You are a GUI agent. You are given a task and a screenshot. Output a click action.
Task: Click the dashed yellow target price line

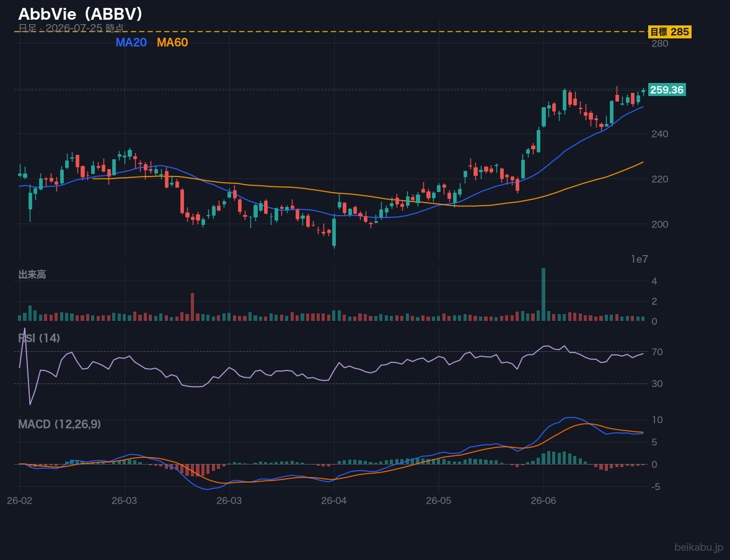click(330, 32)
